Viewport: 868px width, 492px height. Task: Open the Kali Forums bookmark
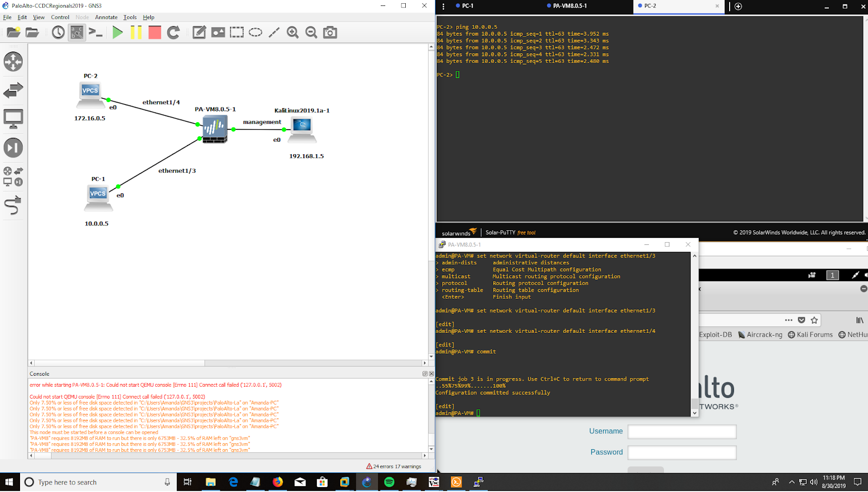click(x=810, y=335)
